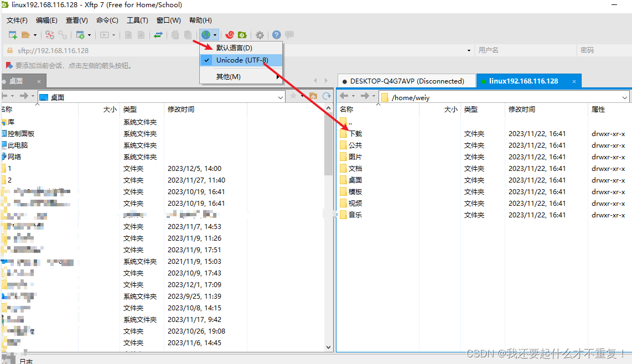
Task: Open options via the gear icon
Action: (x=260, y=34)
